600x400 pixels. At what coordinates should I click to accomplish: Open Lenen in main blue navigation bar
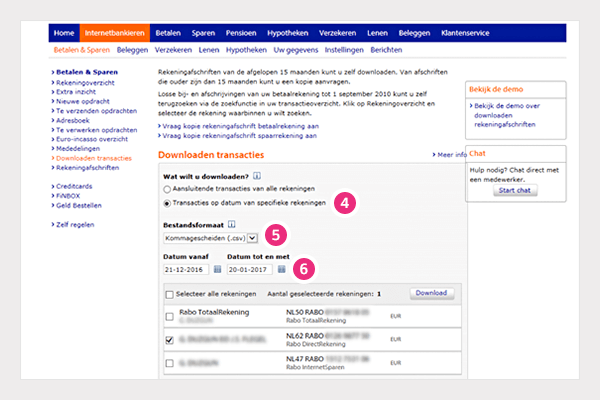[377, 33]
